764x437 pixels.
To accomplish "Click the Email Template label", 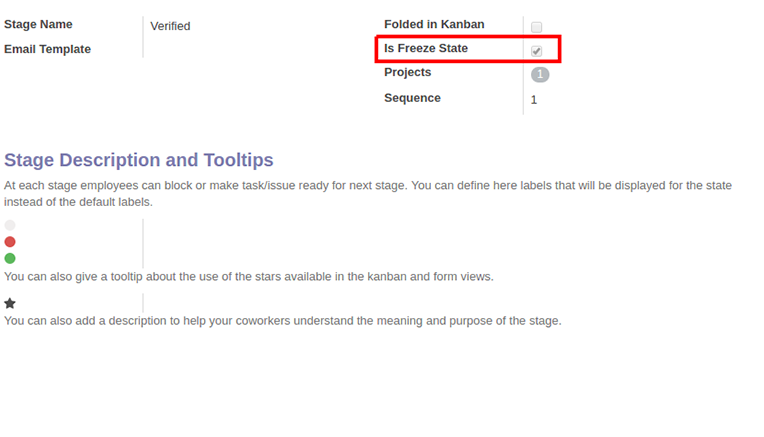I will [47, 49].
